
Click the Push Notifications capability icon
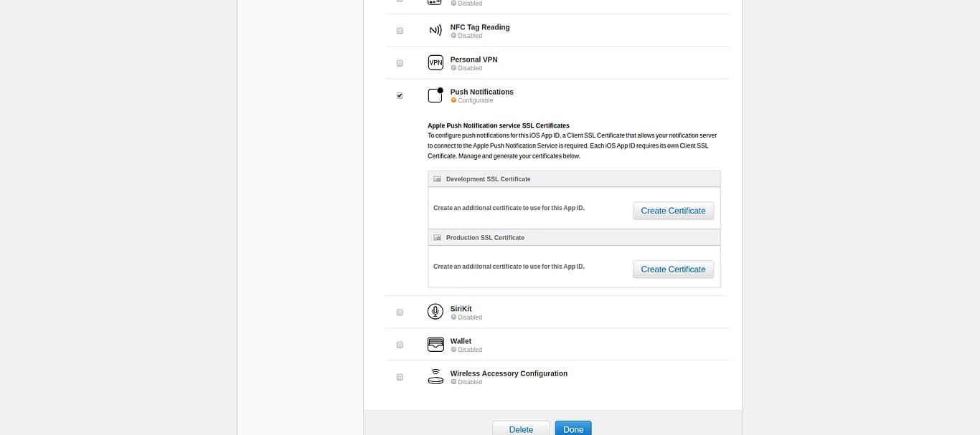pyautogui.click(x=435, y=95)
